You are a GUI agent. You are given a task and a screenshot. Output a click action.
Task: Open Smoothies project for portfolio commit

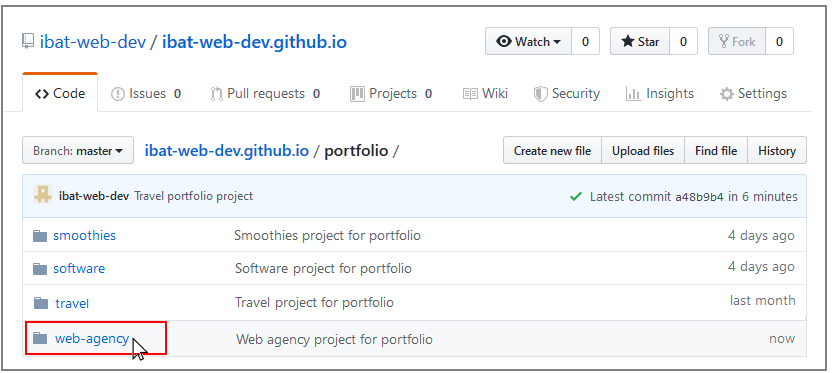(327, 235)
